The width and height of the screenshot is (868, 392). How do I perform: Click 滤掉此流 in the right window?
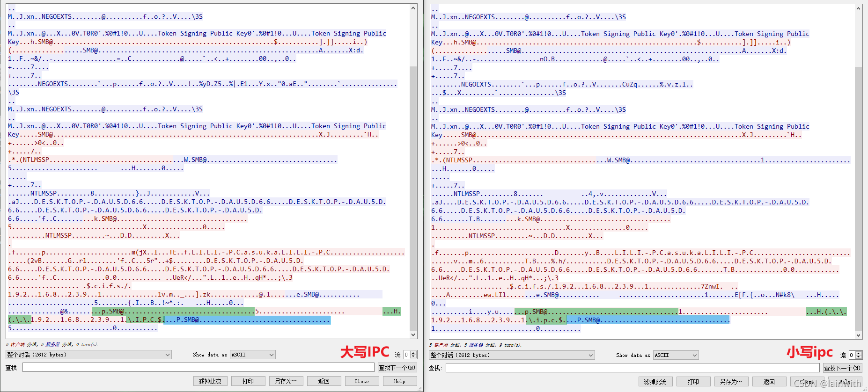point(655,382)
